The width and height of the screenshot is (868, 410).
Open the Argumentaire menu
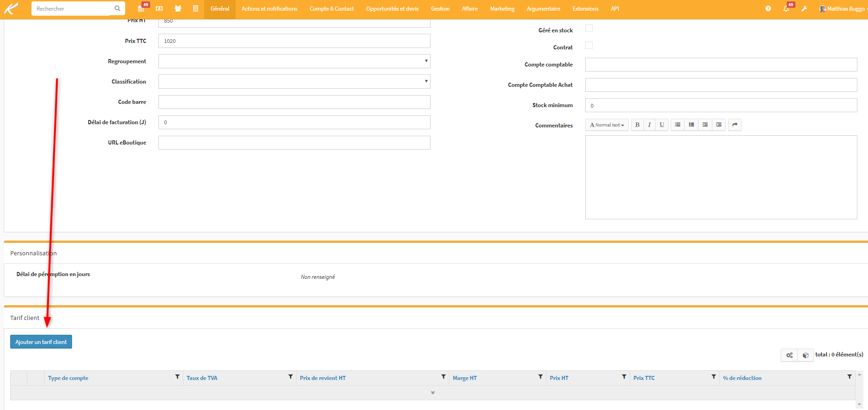[x=543, y=9]
